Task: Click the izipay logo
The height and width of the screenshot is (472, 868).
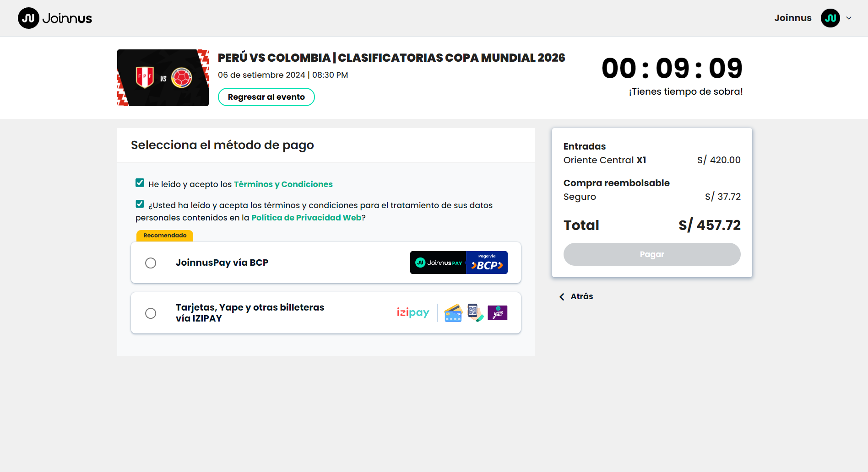Action: pos(413,313)
